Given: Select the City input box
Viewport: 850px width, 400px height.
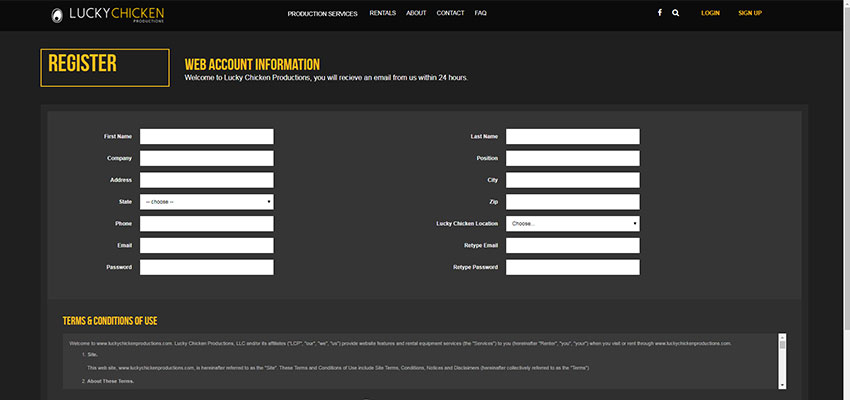Looking at the screenshot, I should [572, 180].
